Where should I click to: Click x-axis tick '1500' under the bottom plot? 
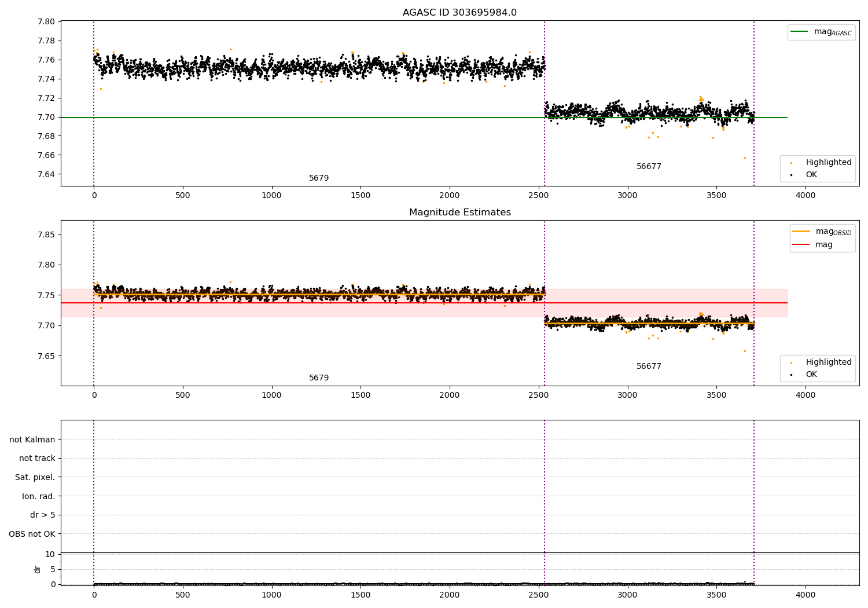pos(361,595)
